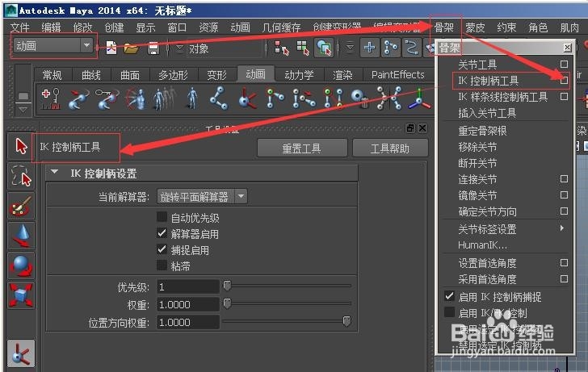This screenshot has width=588, height=372.
Task: Choose the Lasso Select tool in toolbox
Action: pos(21,176)
